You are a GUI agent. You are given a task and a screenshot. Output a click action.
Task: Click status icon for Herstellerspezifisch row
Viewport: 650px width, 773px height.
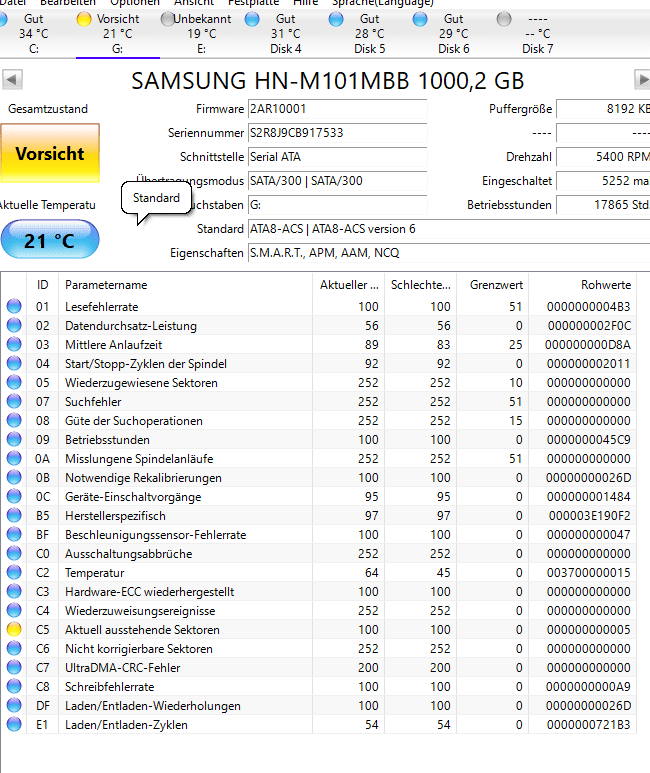click(x=14, y=515)
